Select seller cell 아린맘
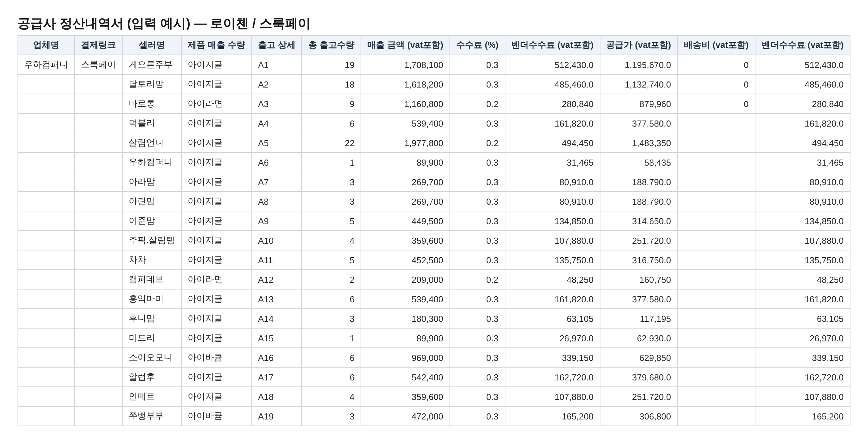 click(152, 201)
